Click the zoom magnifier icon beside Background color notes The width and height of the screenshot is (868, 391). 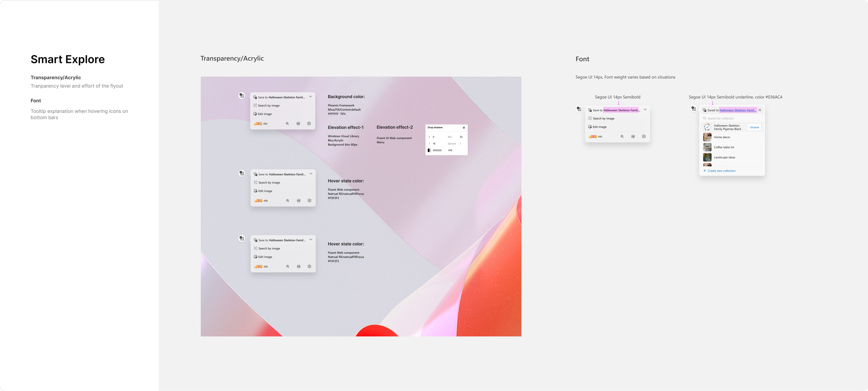tap(287, 124)
